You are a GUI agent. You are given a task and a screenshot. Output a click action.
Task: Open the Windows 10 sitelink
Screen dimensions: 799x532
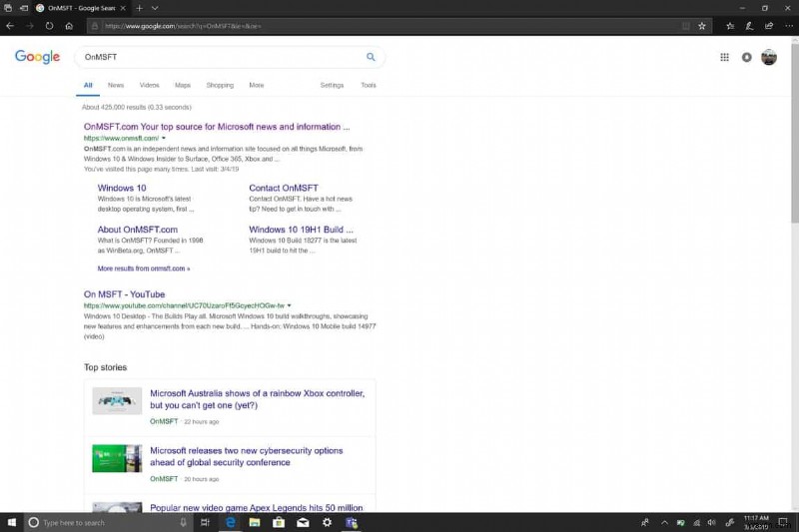(x=122, y=188)
